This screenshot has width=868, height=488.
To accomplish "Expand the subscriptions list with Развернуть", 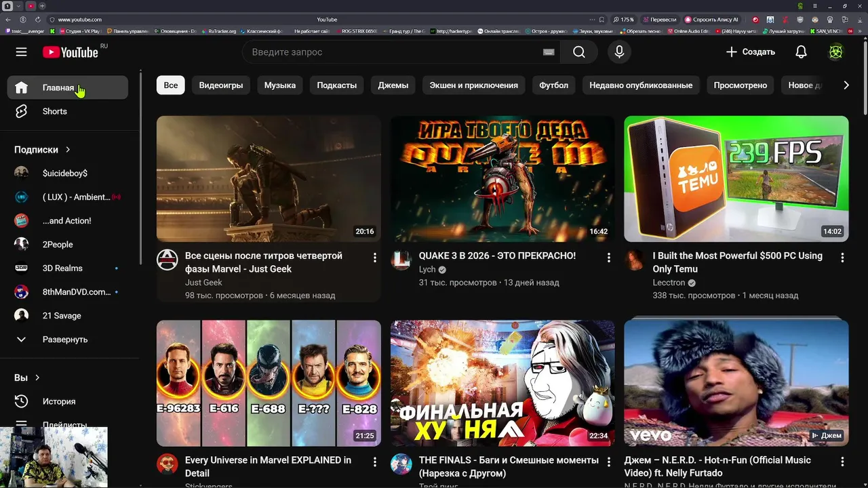I will tap(67, 340).
